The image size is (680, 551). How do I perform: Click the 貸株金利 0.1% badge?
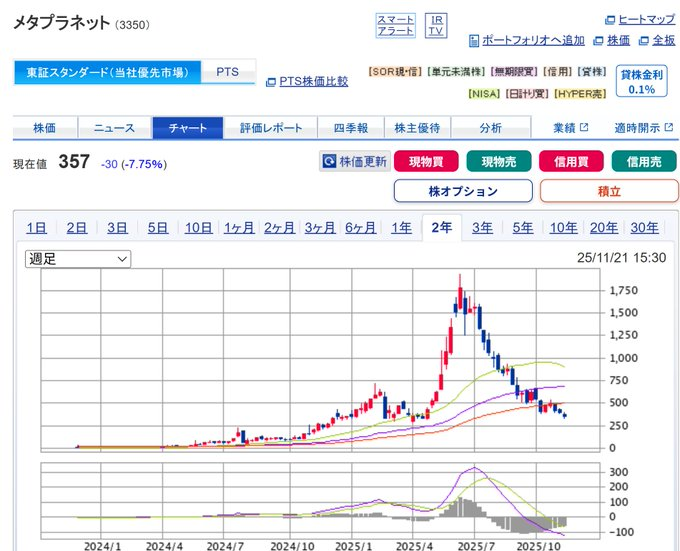tap(641, 82)
